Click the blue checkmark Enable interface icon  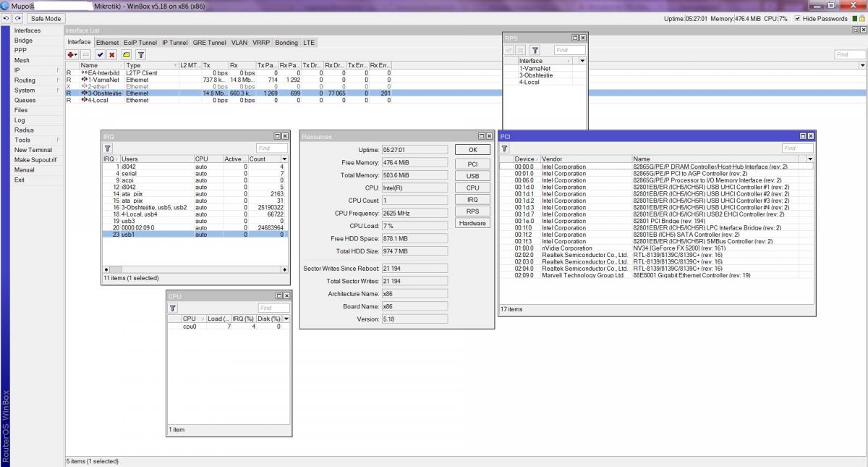point(100,54)
